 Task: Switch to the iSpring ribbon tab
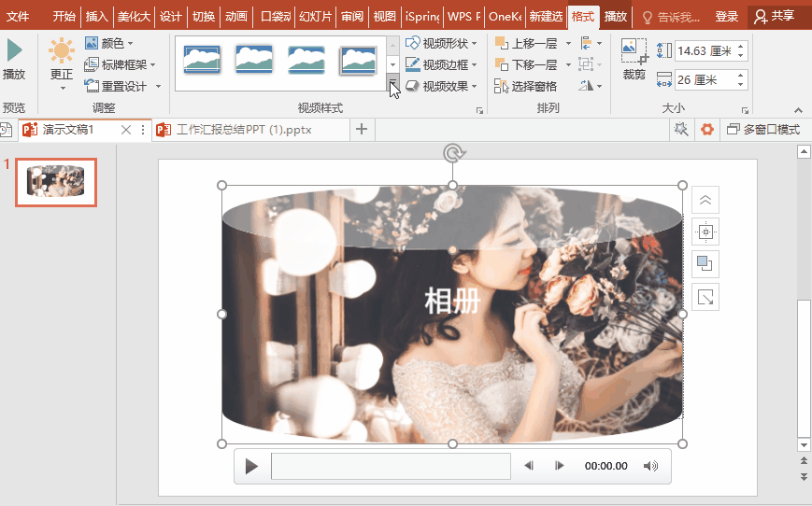[422, 17]
